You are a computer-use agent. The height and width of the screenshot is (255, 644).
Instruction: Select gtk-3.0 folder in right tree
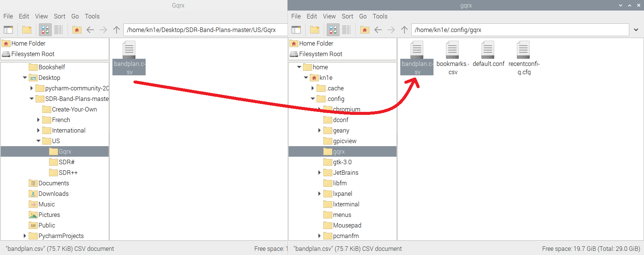pyautogui.click(x=338, y=162)
